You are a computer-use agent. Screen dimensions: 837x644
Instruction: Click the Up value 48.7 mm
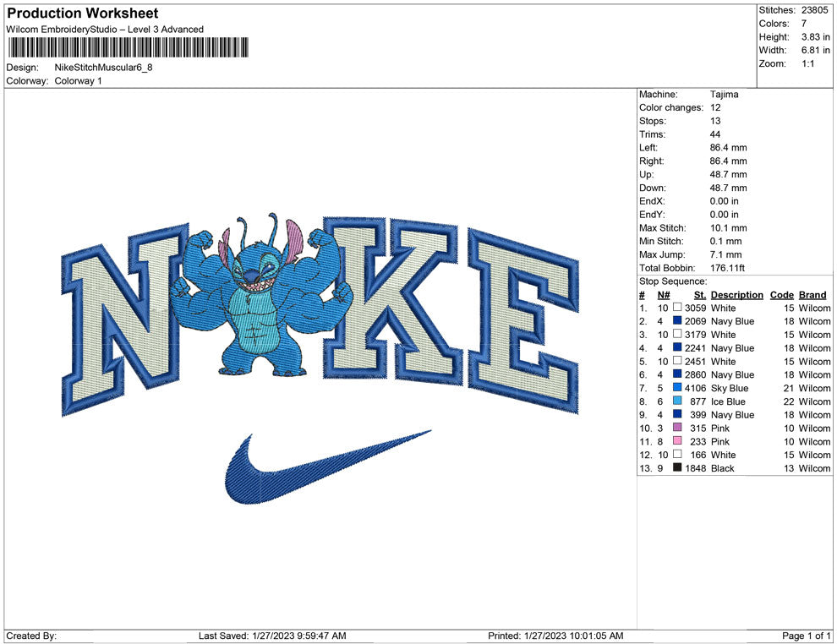click(728, 174)
